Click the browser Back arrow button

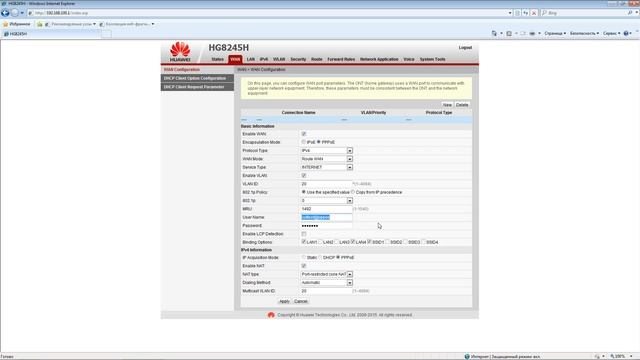pos(5,13)
